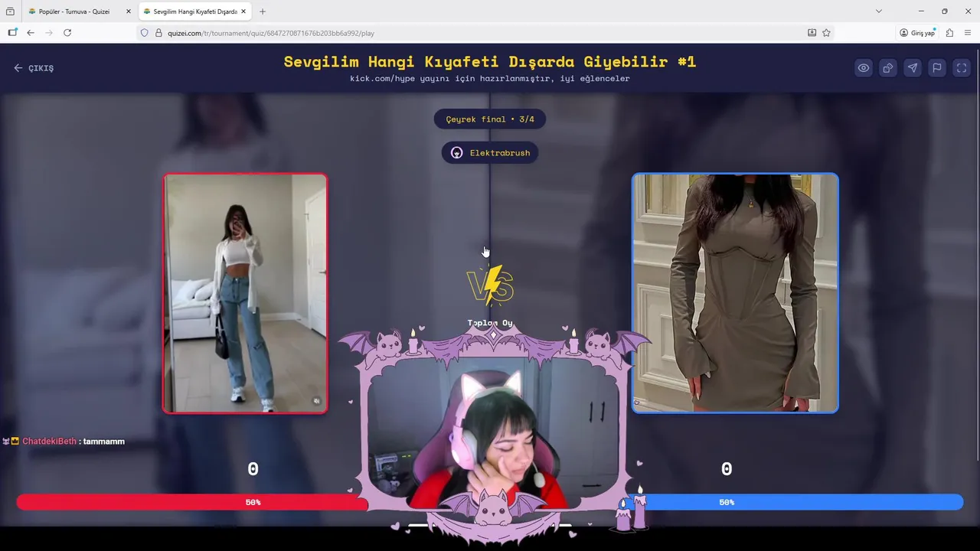Click the Çeyrek final 3/4 round label
The height and width of the screenshot is (551, 980).
[490, 119]
